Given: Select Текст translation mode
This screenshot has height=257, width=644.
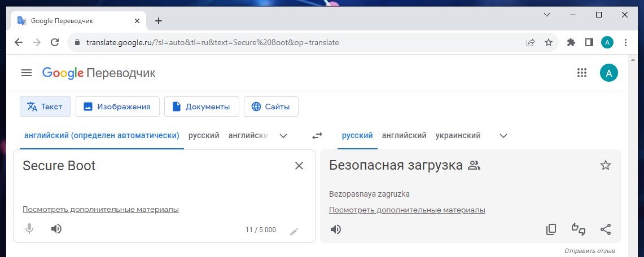Looking at the screenshot, I should point(45,107).
